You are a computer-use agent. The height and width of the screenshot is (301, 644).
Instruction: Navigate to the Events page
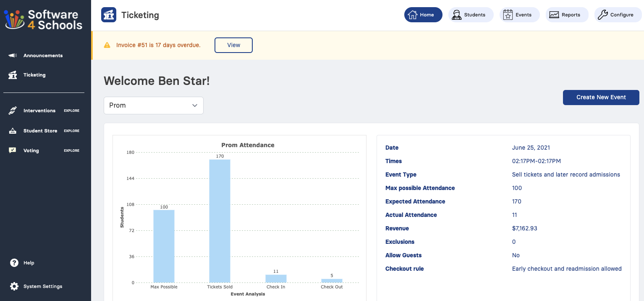tap(519, 14)
